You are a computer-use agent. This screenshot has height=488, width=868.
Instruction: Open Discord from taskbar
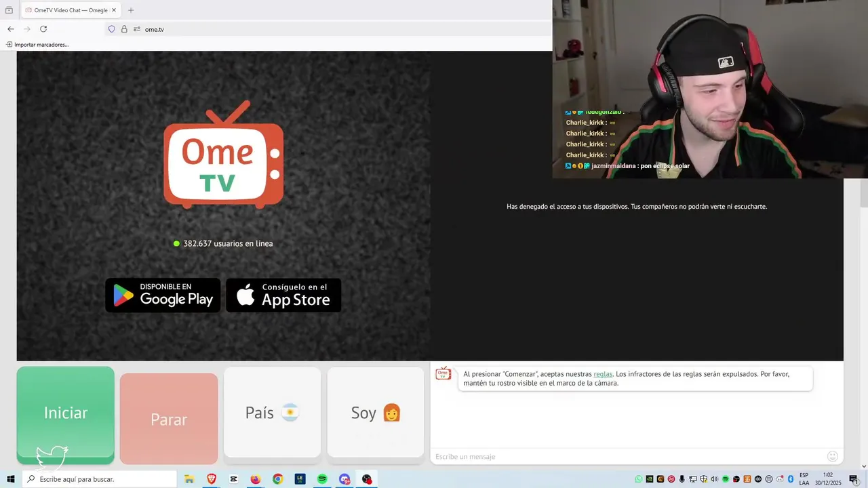pyautogui.click(x=344, y=479)
